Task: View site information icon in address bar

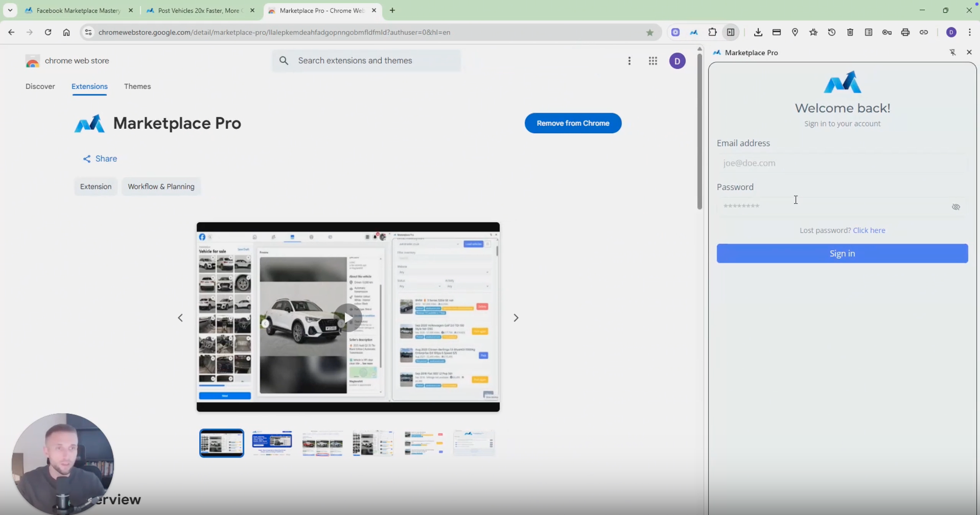Action: [x=88, y=32]
